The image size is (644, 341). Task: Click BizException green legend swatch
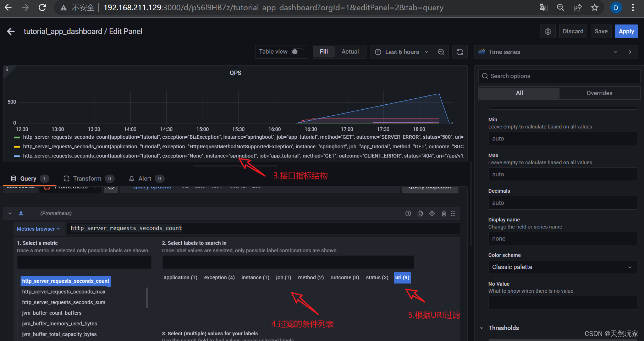[x=17, y=137]
